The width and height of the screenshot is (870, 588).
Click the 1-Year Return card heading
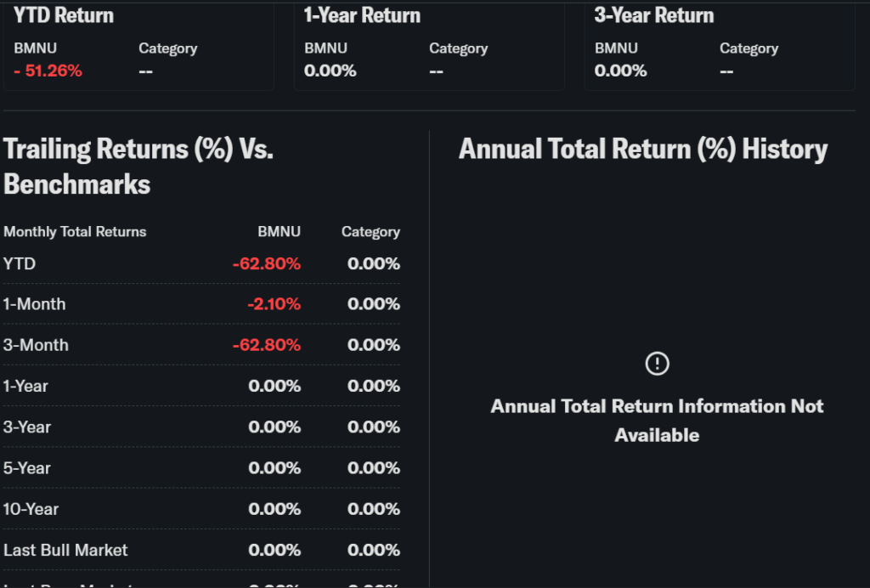click(x=362, y=15)
